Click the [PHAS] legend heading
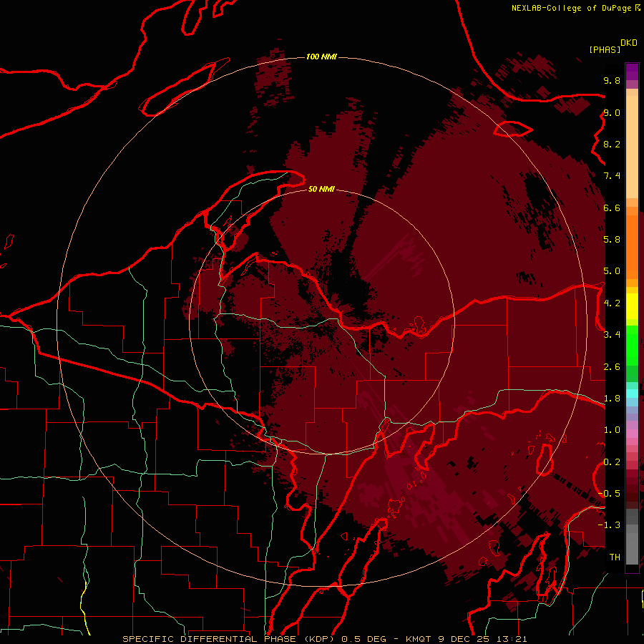644x644 pixels. pyautogui.click(x=605, y=49)
